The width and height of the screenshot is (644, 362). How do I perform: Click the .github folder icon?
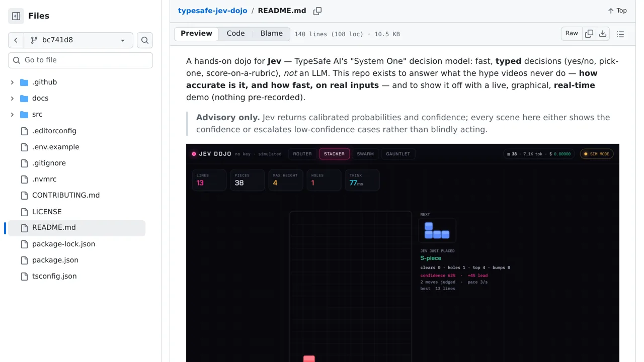[24, 82]
